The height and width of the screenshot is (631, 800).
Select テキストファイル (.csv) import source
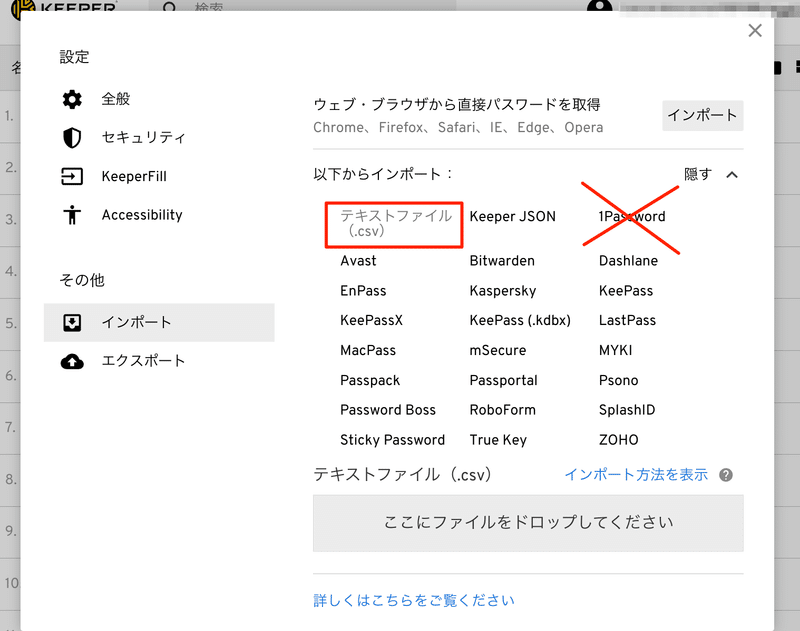point(394,225)
